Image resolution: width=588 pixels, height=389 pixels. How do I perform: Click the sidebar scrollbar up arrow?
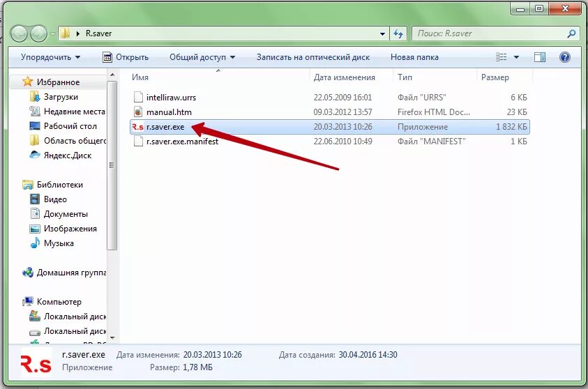tap(112, 75)
